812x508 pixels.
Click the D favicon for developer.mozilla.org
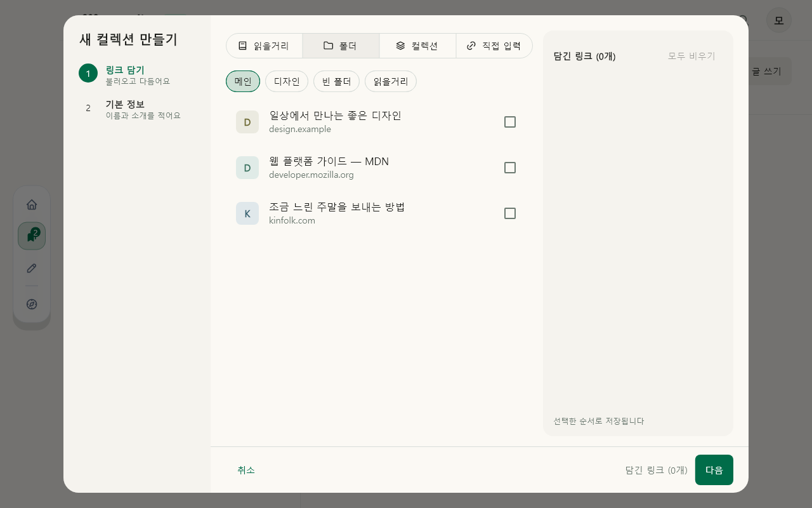(247, 168)
